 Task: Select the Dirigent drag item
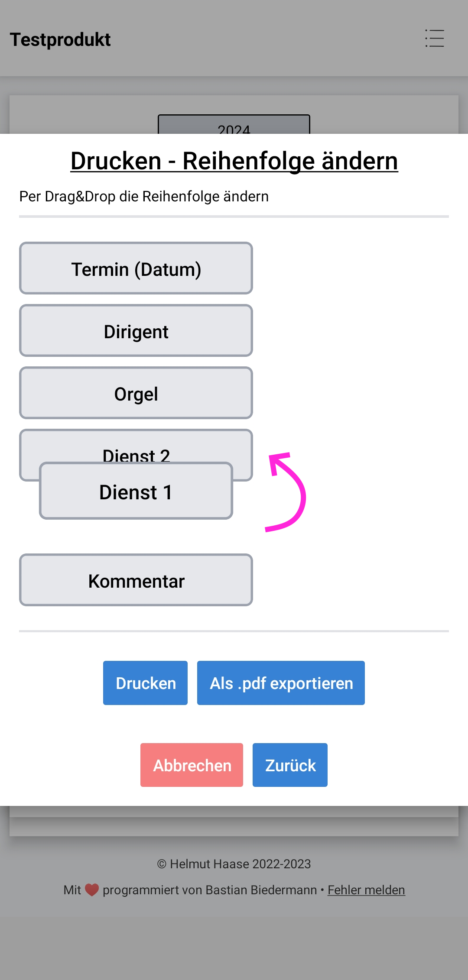tap(136, 330)
